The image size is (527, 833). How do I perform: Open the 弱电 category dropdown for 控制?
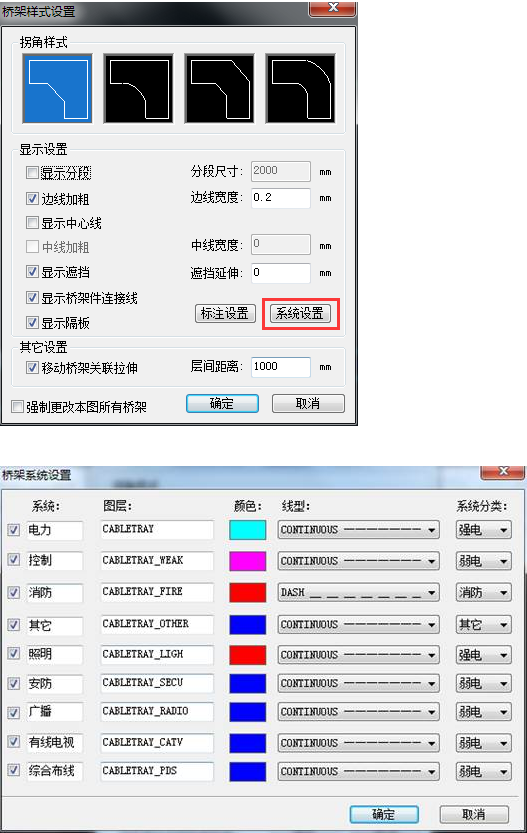click(483, 561)
